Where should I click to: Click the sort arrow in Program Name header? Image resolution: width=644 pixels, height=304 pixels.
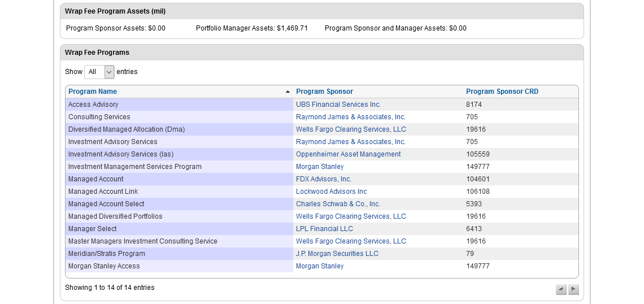pyautogui.click(x=288, y=92)
